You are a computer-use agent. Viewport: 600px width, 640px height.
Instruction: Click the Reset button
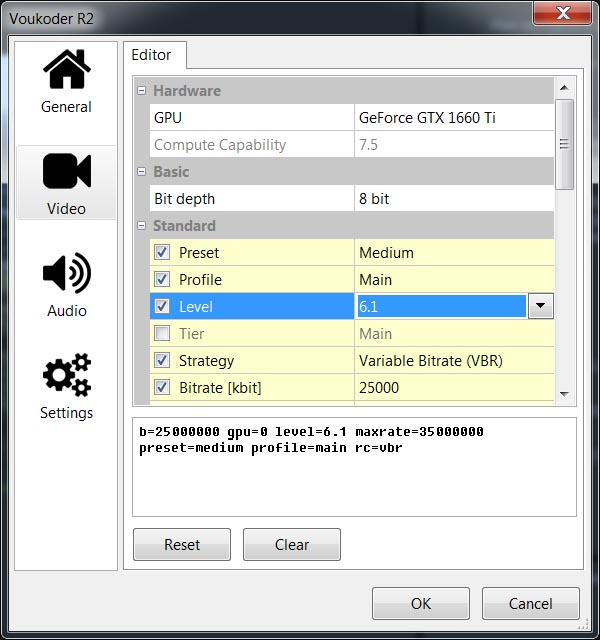click(x=182, y=544)
